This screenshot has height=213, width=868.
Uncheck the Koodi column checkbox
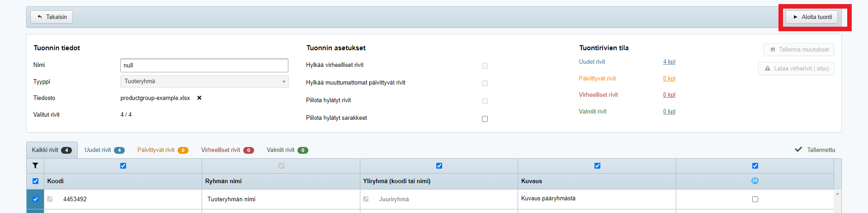tap(123, 166)
